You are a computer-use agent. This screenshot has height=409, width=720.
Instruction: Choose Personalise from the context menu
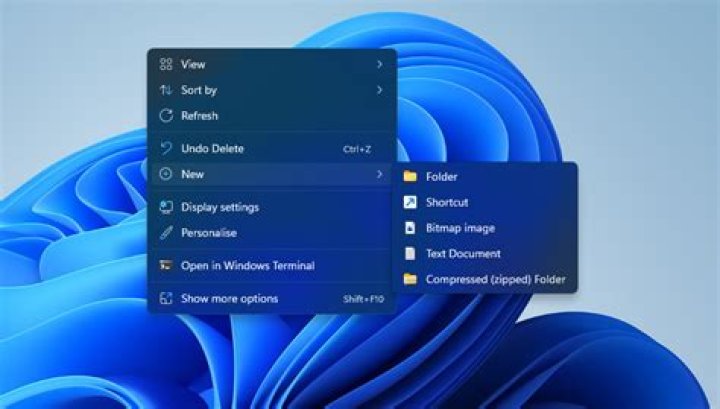[x=272, y=233]
